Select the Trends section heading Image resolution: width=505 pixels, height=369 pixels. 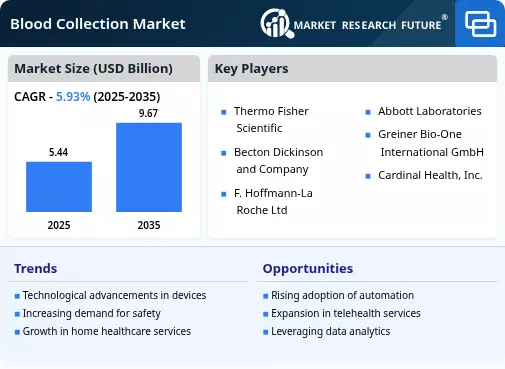[36, 268]
